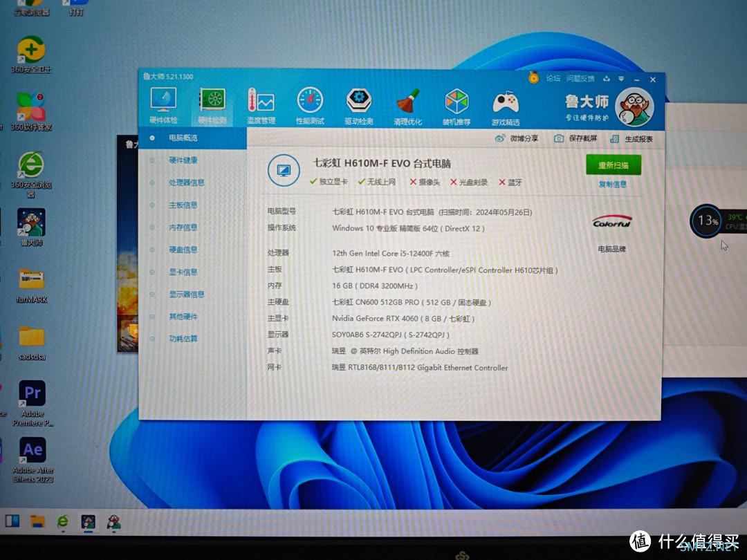
Task: Open the furMARK desktop icon
Action: [31, 285]
